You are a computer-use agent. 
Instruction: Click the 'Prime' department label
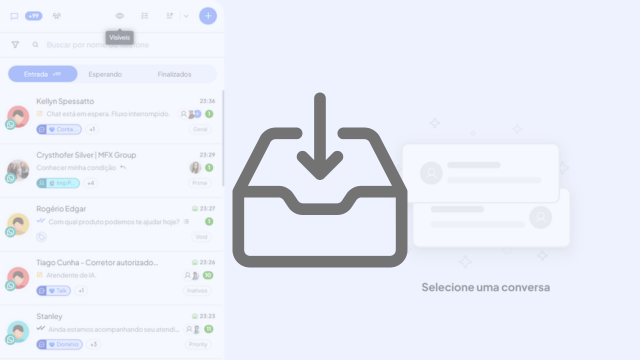pos(200,183)
